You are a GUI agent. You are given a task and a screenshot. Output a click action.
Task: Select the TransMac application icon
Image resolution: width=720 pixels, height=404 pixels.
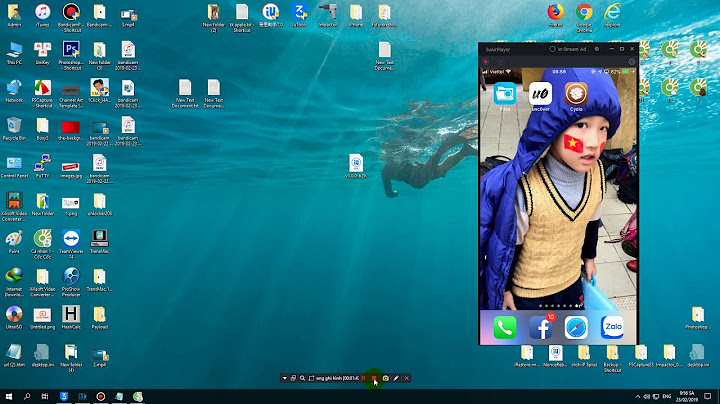99,241
